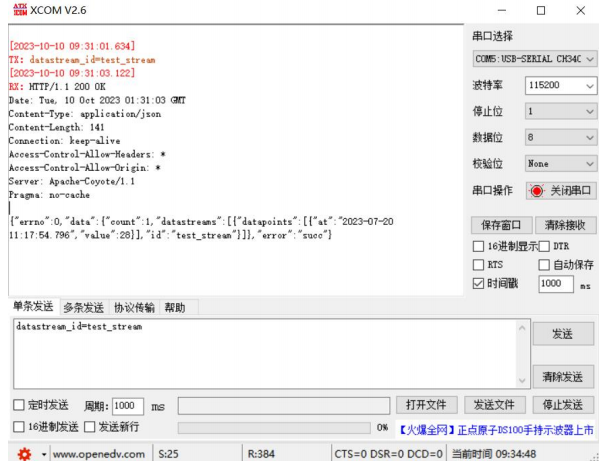
Task: Click the red record icon on 关闭串口 button
Action: point(537,191)
